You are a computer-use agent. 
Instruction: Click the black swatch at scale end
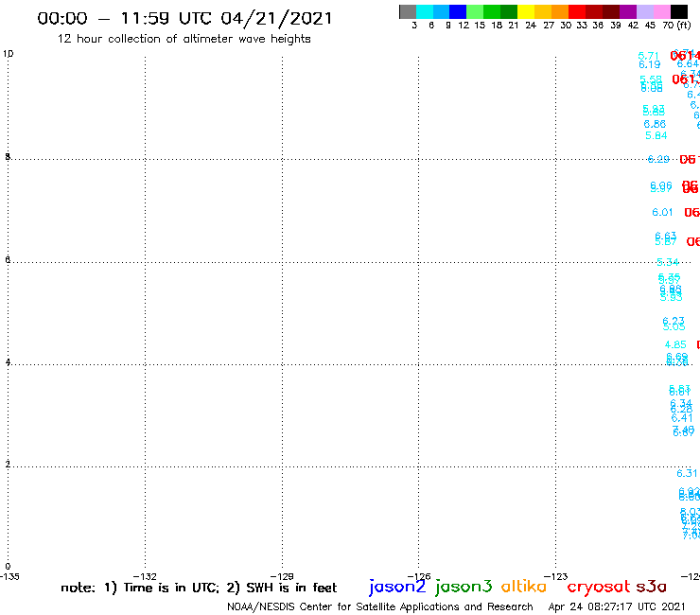(679, 11)
